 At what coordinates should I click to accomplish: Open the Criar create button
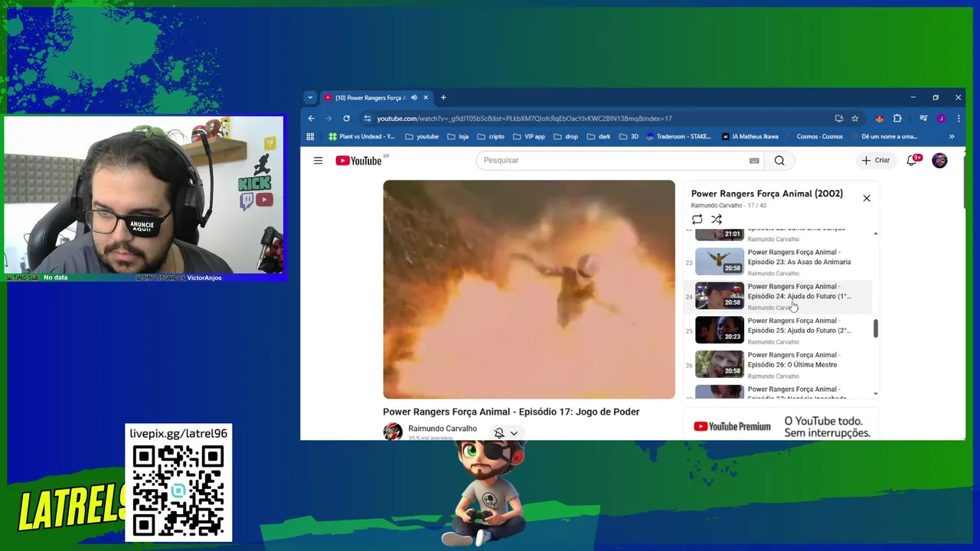(x=876, y=160)
